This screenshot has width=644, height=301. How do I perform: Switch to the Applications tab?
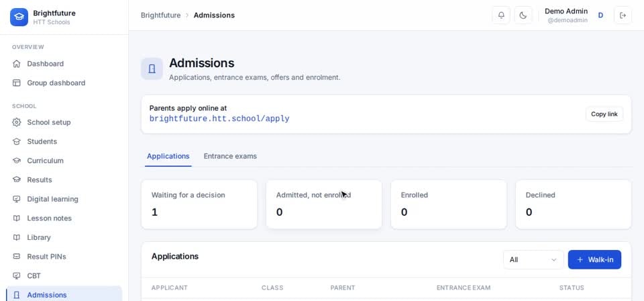pos(168,157)
